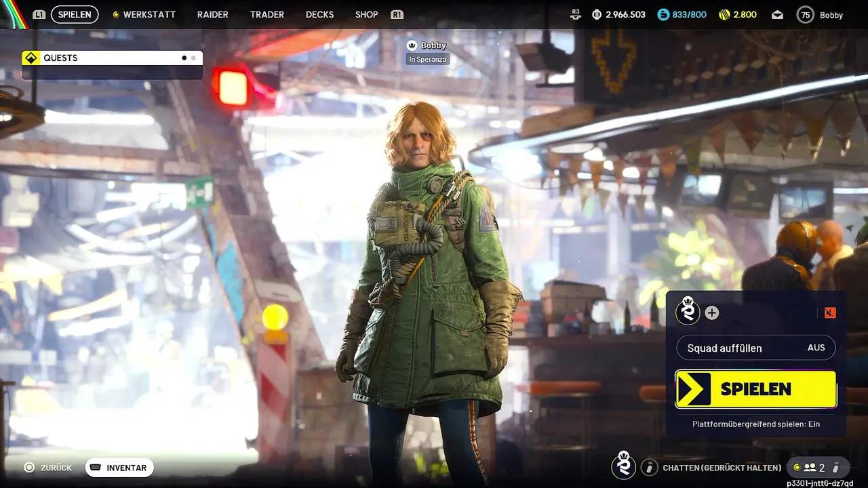This screenshot has height=488, width=868.
Task: Expand the QUESTS panel header
Action: click(112, 58)
